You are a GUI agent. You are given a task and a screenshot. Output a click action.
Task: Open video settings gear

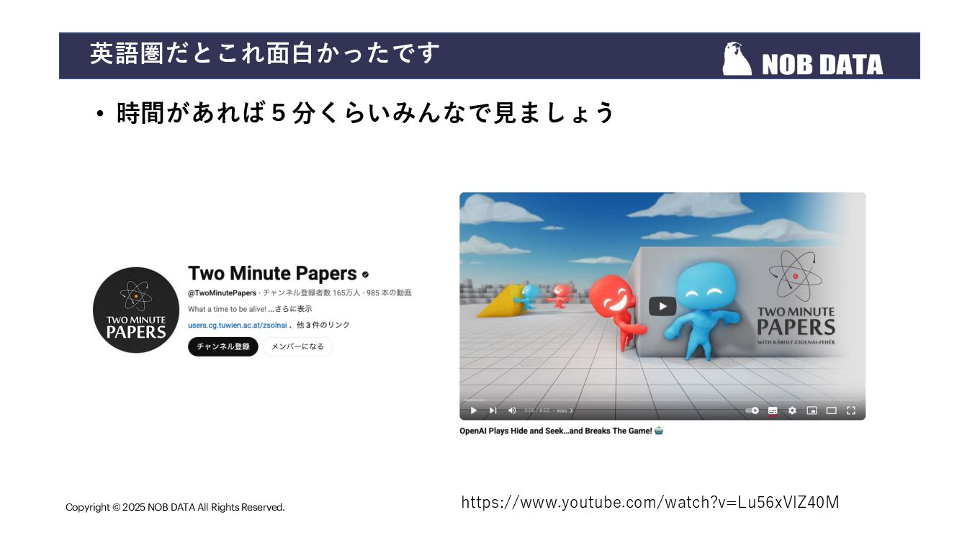[x=792, y=411]
